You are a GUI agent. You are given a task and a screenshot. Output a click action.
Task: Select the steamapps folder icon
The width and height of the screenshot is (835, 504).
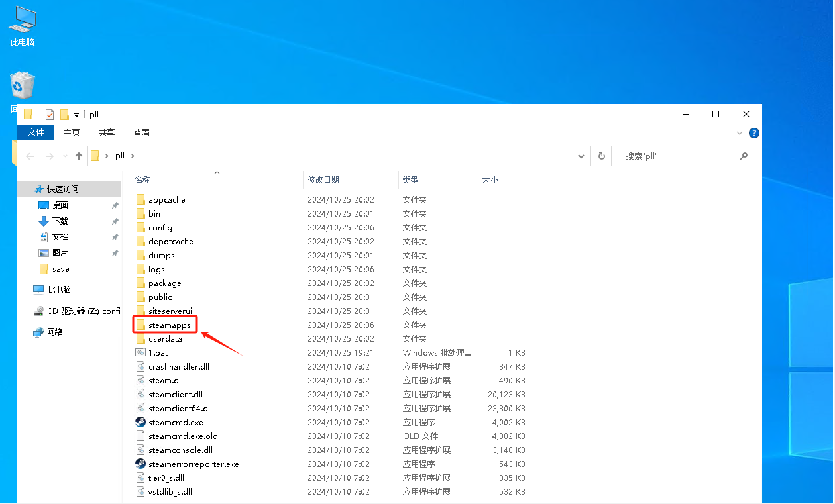point(140,325)
